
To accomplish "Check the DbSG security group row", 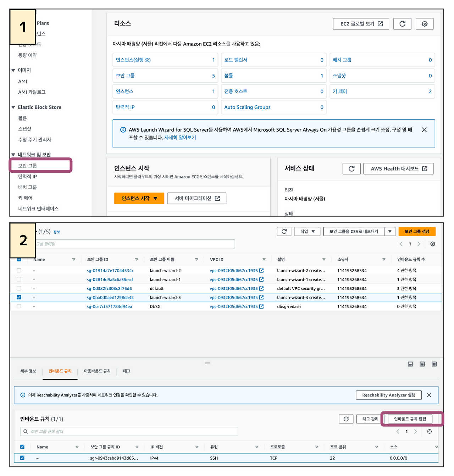I will point(19,306).
